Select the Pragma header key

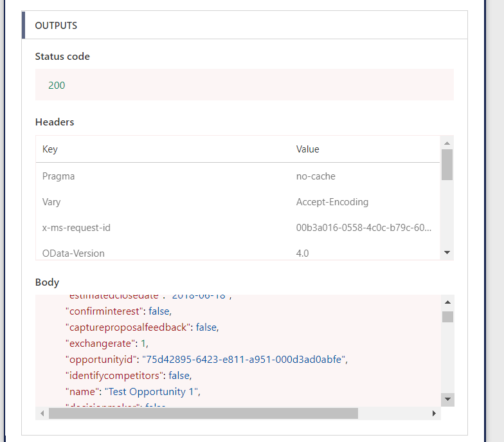tap(59, 176)
